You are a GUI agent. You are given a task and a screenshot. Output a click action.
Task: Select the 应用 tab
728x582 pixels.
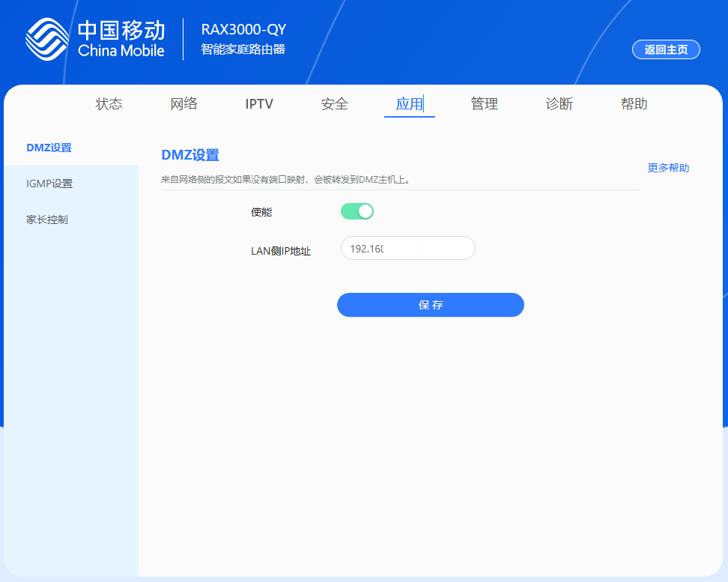pos(409,104)
